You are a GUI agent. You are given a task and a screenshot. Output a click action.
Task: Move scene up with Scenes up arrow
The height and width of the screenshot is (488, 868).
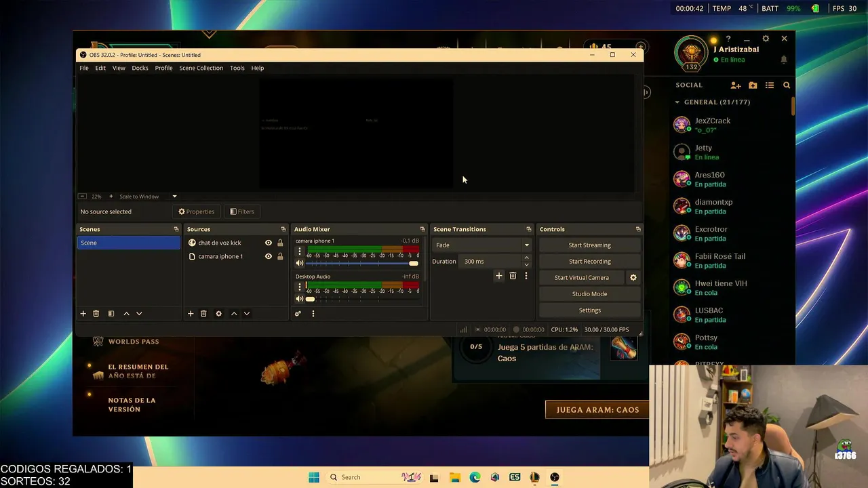[126, 314]
